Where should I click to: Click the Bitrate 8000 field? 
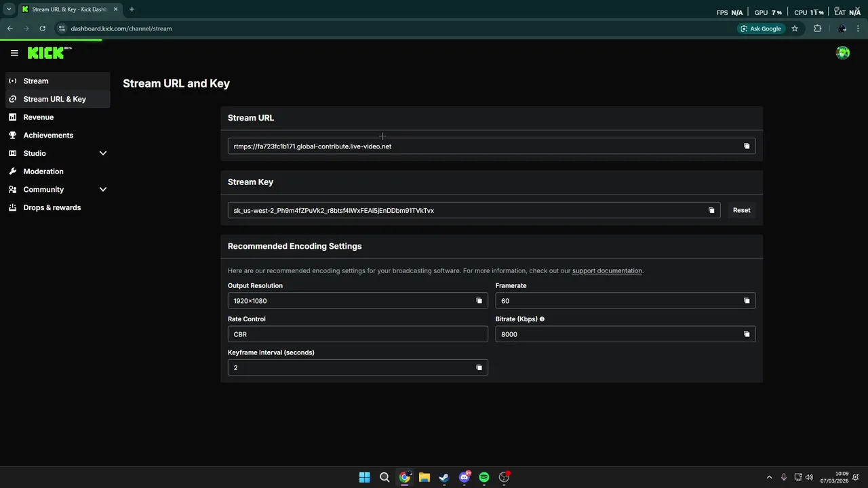tap(625, 334)
